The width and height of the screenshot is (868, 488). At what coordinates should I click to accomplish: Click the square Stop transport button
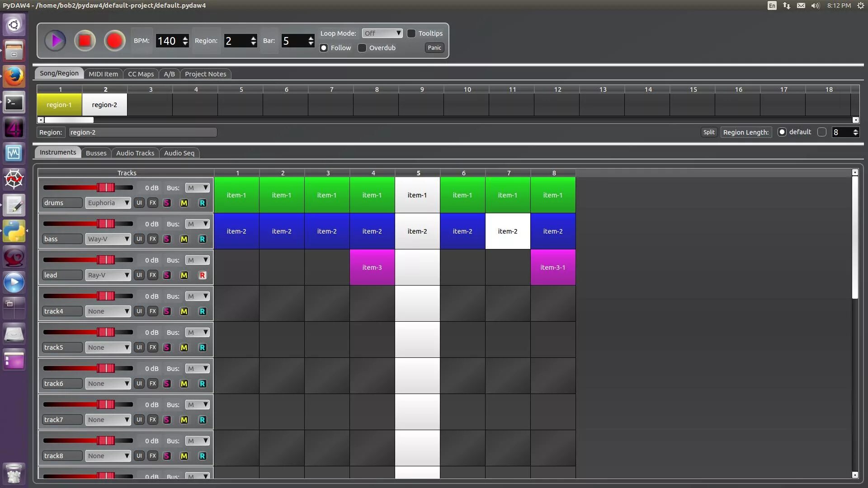click(x=85, y=41)
